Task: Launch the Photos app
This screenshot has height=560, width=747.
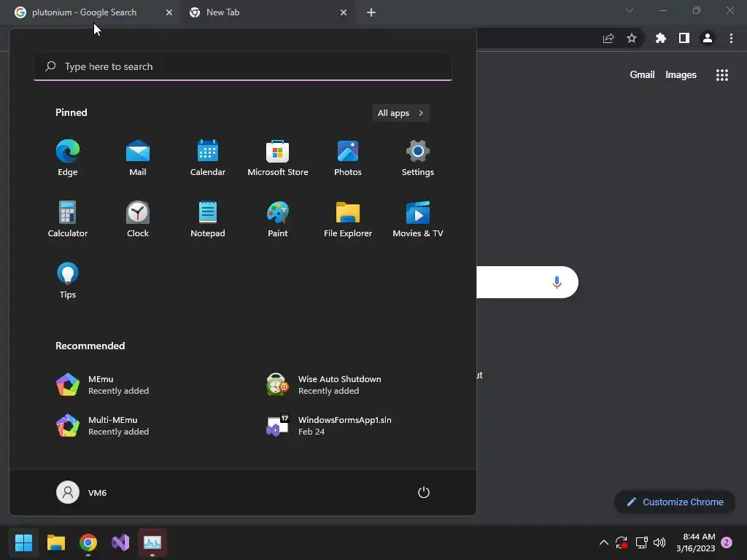Action: click(348, 158)
